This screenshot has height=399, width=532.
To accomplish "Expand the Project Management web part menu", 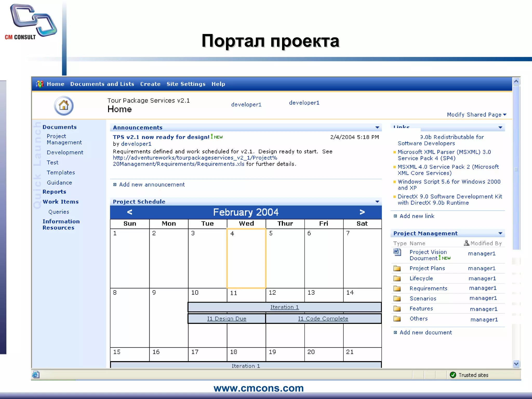I will (500, 233).
